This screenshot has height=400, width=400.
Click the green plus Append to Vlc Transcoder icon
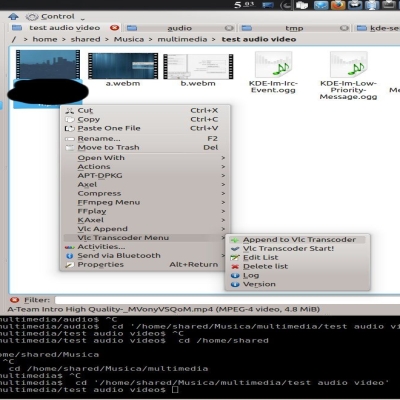coord(235,240)
